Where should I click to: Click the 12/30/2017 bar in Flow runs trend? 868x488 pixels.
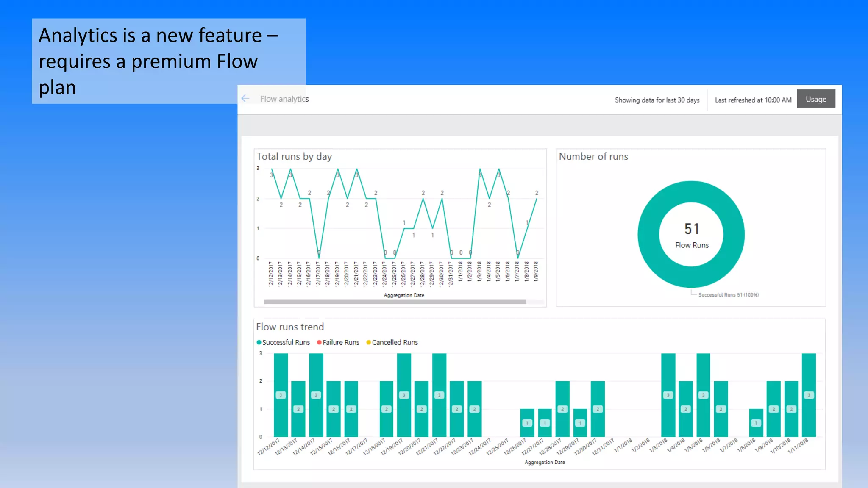[598, 409]
